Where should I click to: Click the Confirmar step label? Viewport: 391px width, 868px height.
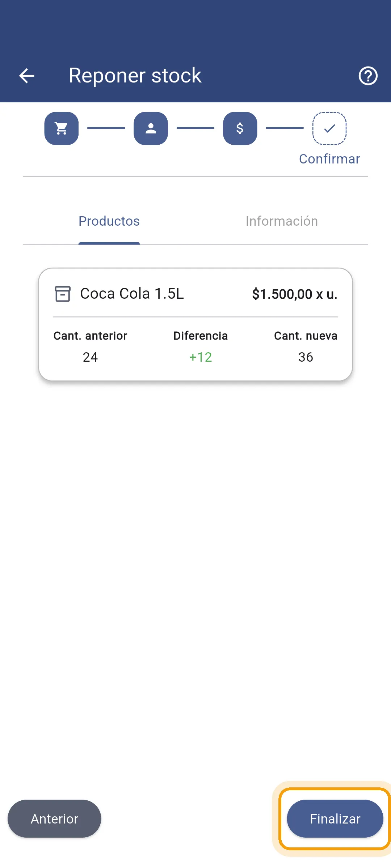(x=329, y=159)
